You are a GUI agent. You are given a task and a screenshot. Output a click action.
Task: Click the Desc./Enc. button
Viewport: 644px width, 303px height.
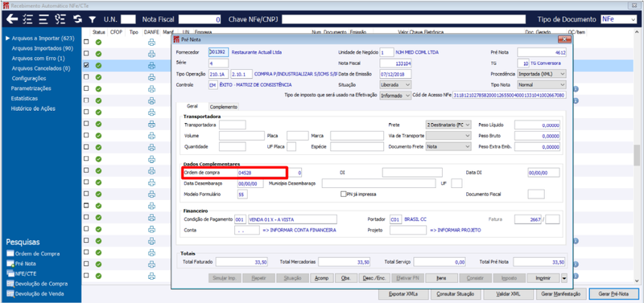[374, 278]
